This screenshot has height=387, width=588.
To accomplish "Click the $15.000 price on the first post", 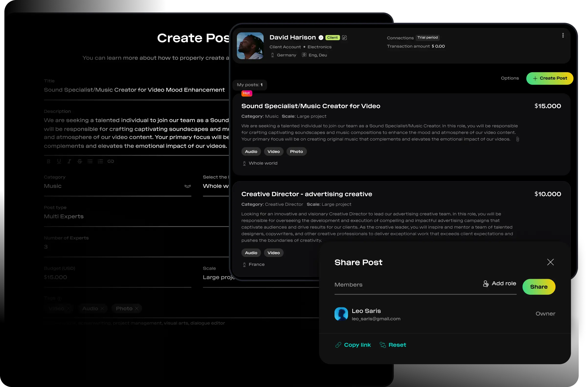I will [547, 106].
